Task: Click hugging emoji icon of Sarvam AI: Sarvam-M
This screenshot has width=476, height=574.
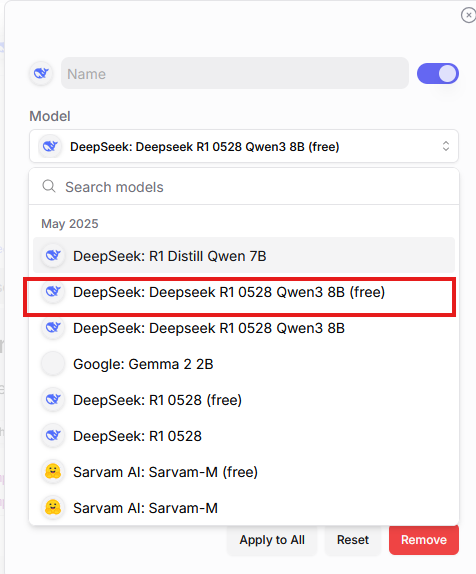Action: [53, 507]
